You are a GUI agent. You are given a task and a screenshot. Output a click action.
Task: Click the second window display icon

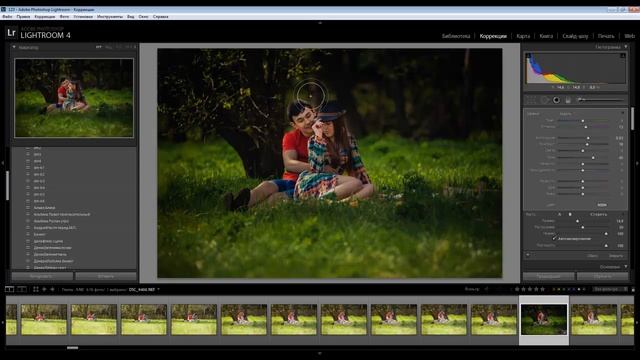(22, 289)
